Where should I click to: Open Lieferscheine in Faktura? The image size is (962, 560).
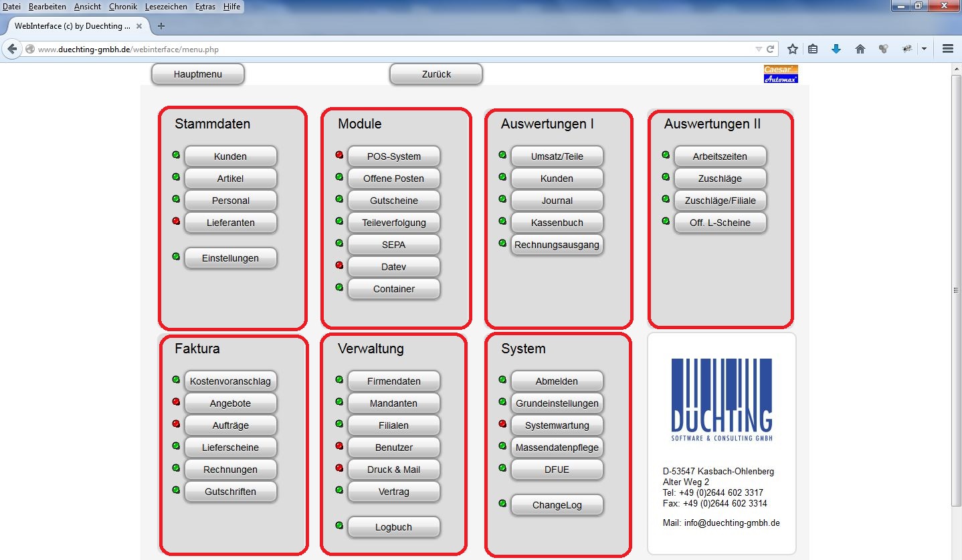231,448
